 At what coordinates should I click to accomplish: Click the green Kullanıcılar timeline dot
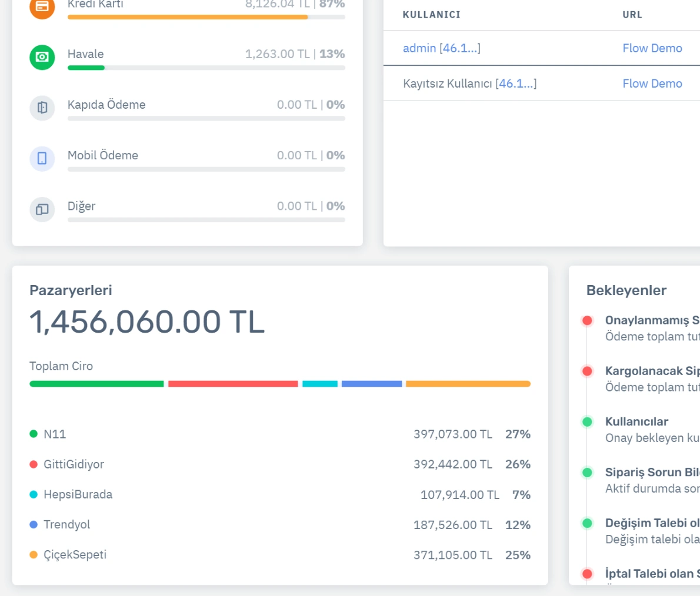pos(587,421)
